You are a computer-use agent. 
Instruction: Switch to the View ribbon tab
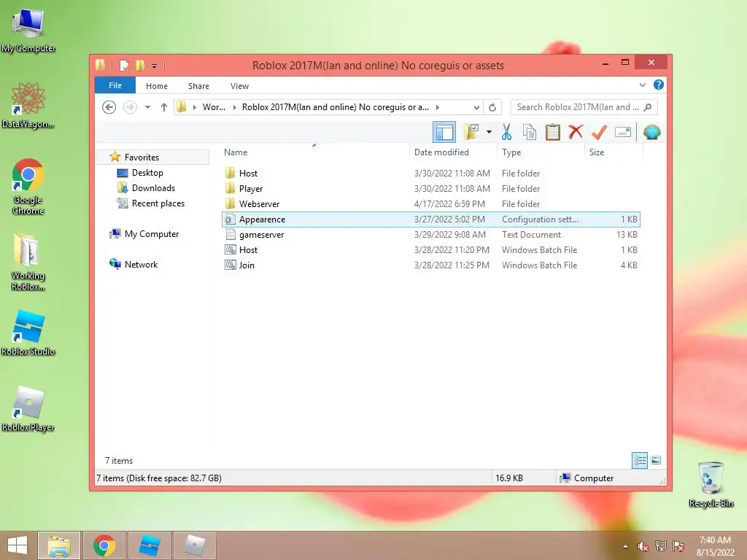[x=239, y=86]
